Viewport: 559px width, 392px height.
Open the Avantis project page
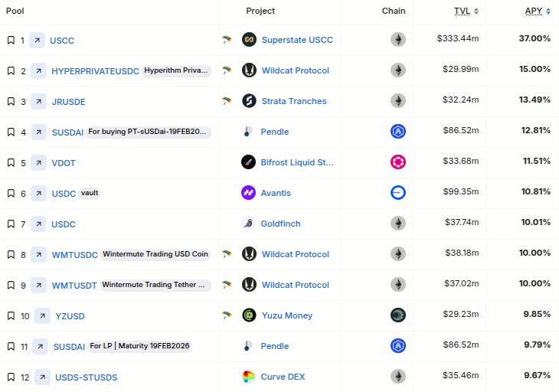pos(276,193)
